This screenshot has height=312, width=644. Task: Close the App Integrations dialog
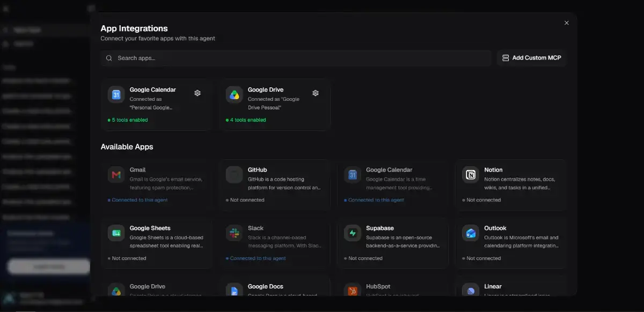567,23
